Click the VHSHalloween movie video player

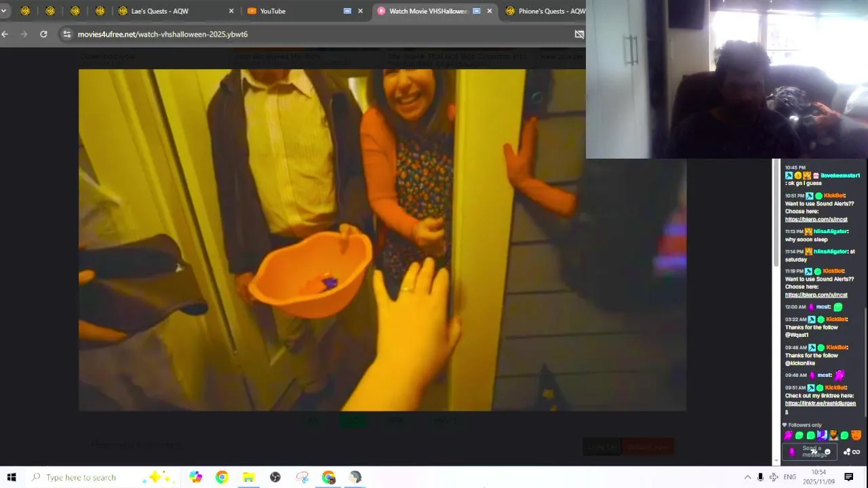382,240
